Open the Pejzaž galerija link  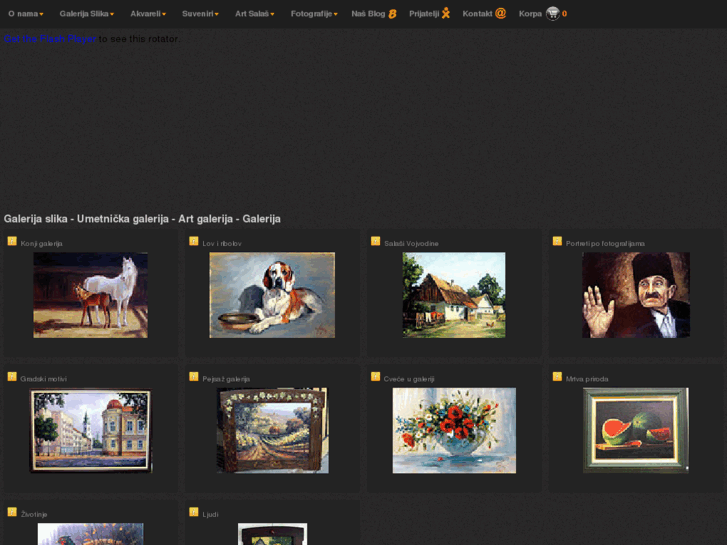tap(226, 379)
